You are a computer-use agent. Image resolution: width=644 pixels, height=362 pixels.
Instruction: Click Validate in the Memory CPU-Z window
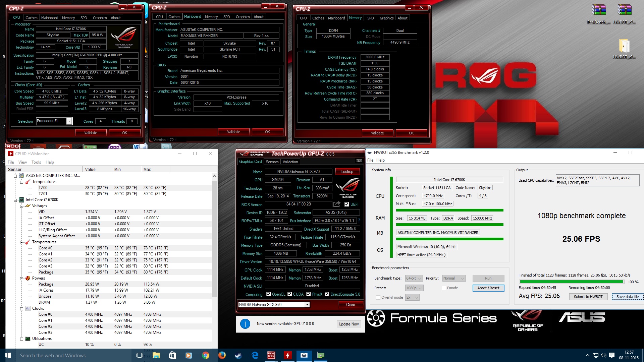tap(377, 133)
